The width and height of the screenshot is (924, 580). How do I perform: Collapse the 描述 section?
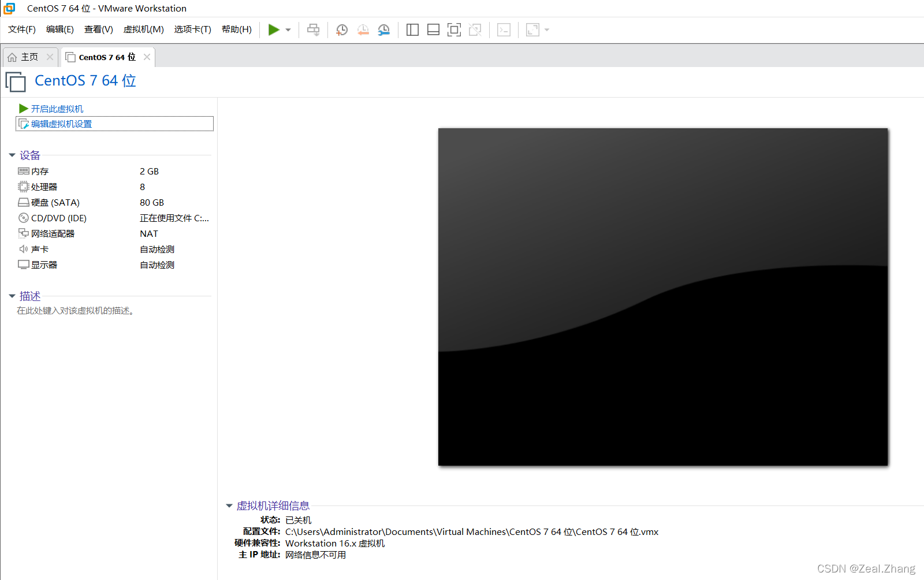[12, 296]
